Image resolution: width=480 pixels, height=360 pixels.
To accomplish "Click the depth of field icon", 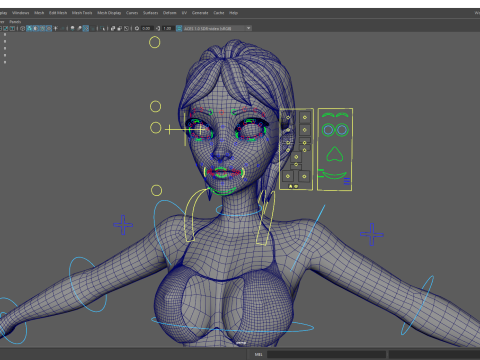I will 93,28.
